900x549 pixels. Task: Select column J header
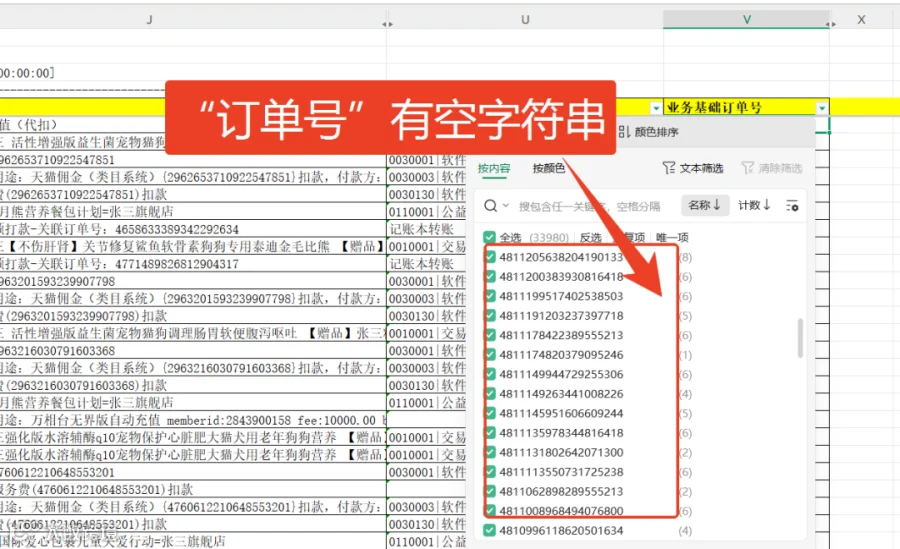coord(149,20)
